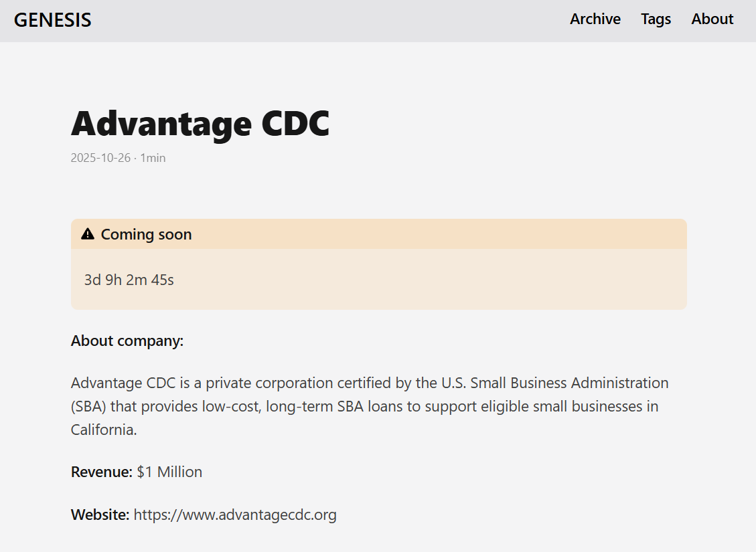Select the company description paragraph

coord(368,405)
